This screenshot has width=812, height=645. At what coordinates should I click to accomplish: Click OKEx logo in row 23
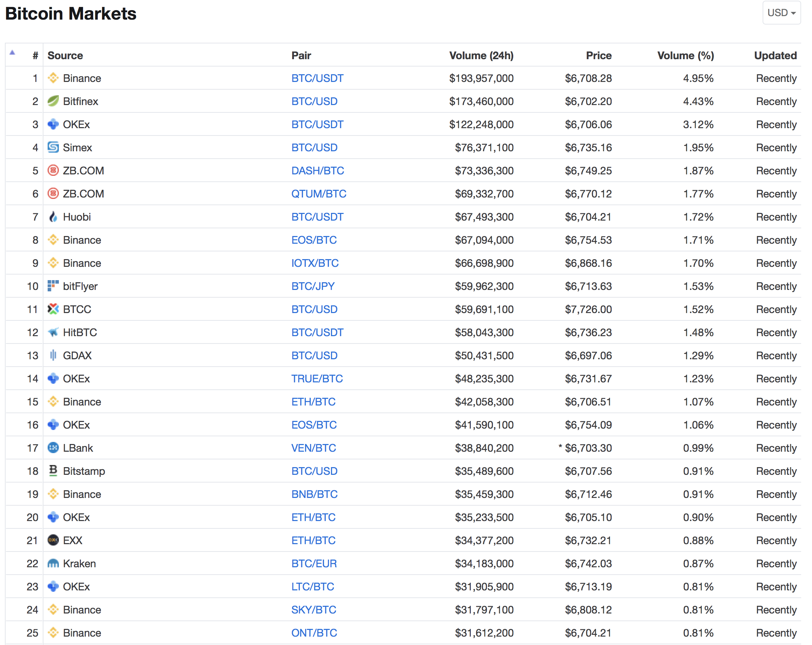53,586
